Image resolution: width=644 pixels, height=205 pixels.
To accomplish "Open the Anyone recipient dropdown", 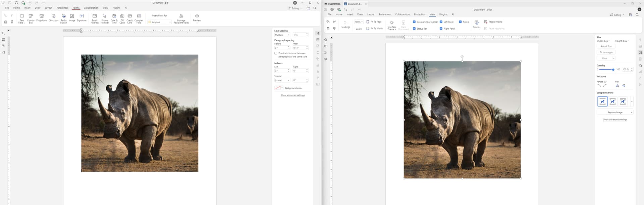I will tap(160, 22).
